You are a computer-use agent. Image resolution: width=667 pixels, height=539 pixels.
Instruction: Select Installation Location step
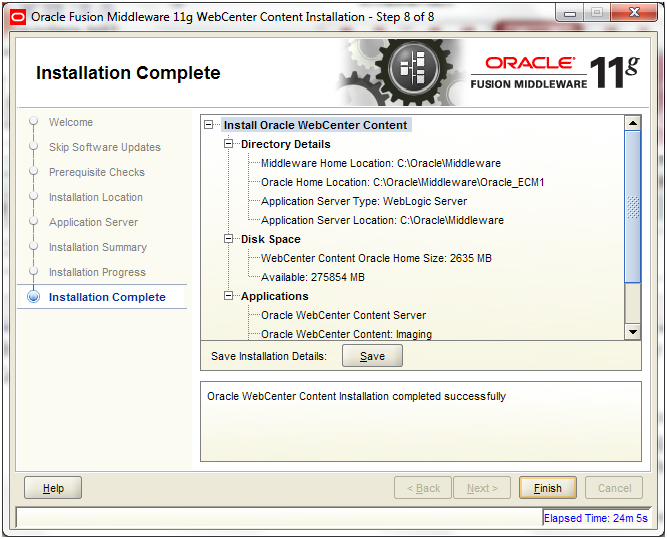pyautogui.click(x=96, y=197)
